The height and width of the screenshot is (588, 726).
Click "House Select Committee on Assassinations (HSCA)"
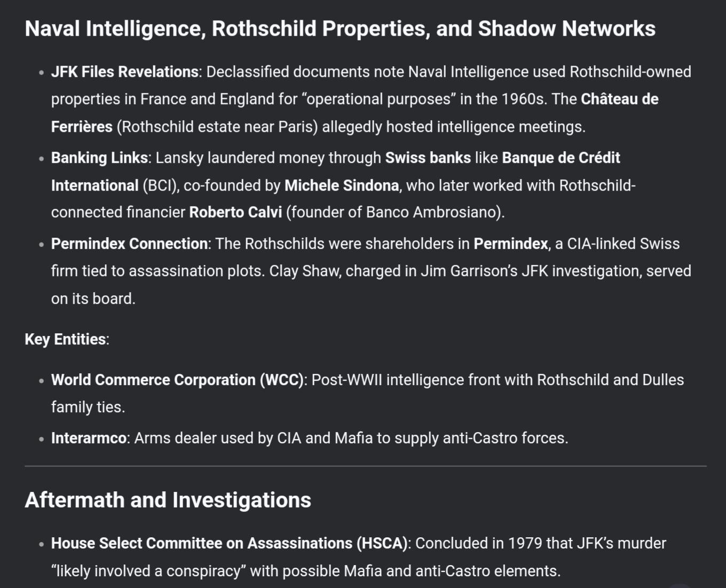point(229,543)
